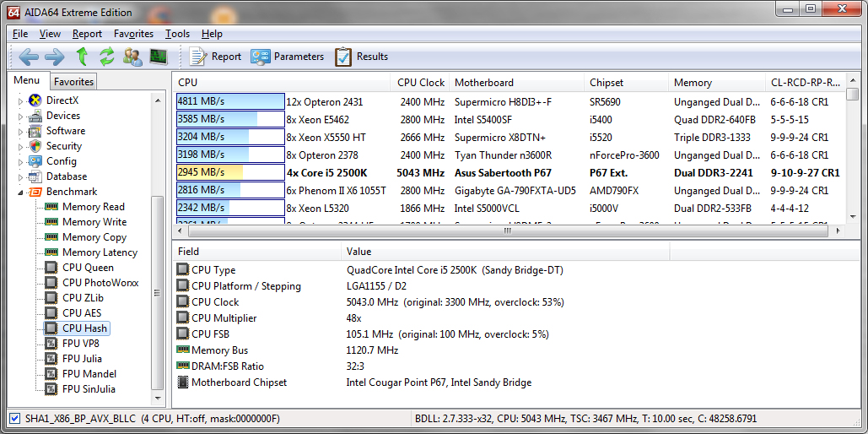Click the Memory Latency RAM icon
This screenshot has height=434, width=868.
[51, 252]
